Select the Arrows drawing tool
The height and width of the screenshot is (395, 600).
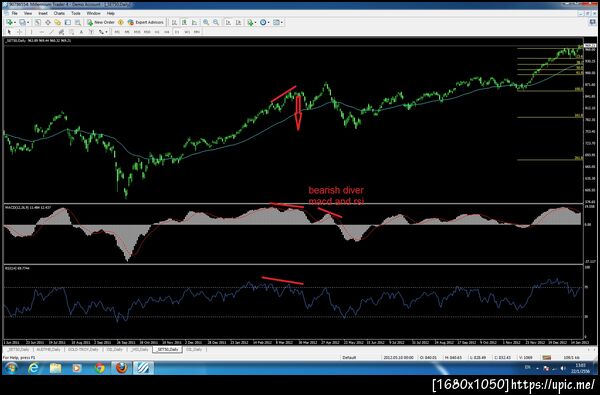point(101,32)
